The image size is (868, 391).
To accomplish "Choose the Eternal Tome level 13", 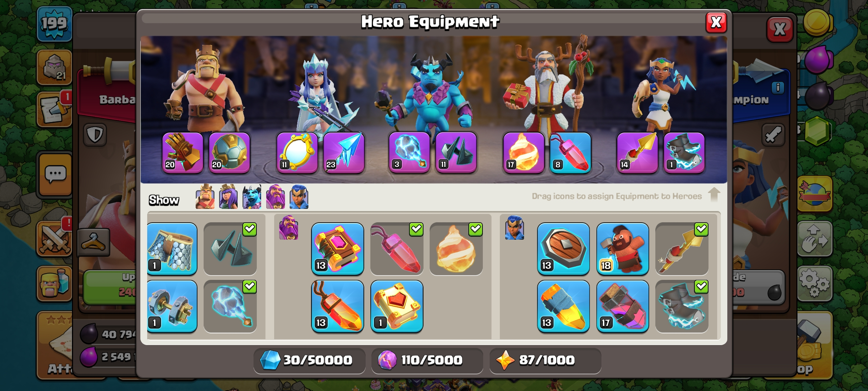I will click(x=337, y=249).
